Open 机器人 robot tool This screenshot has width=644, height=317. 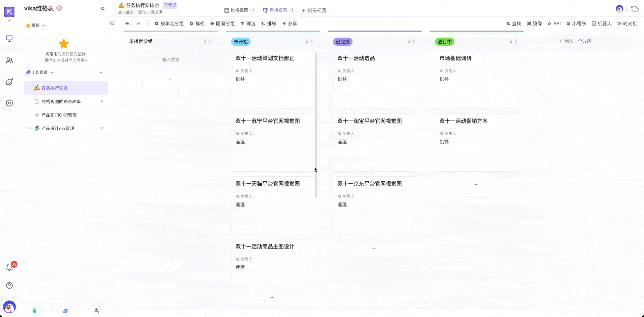[x=602, y=24]
